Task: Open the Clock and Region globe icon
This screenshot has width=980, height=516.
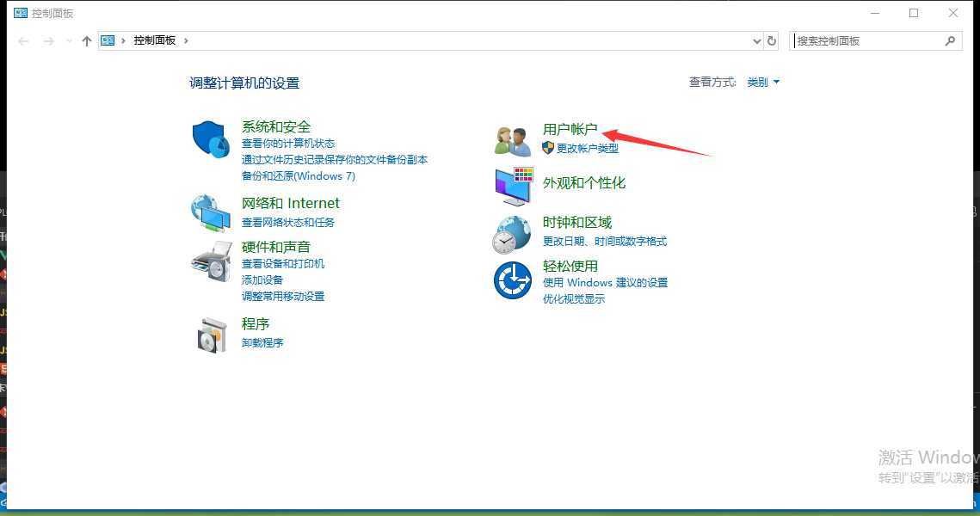Action: [512, 235]
